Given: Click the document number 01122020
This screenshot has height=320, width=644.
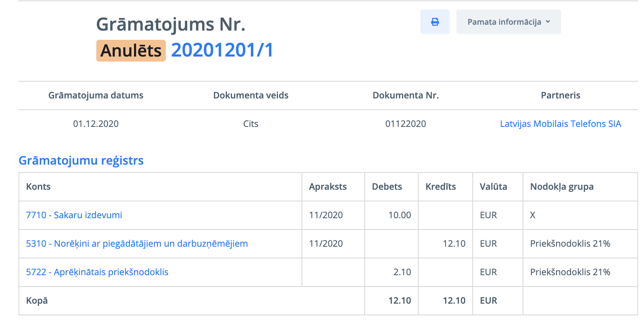Looking at the screenshot, I should 405,124.
